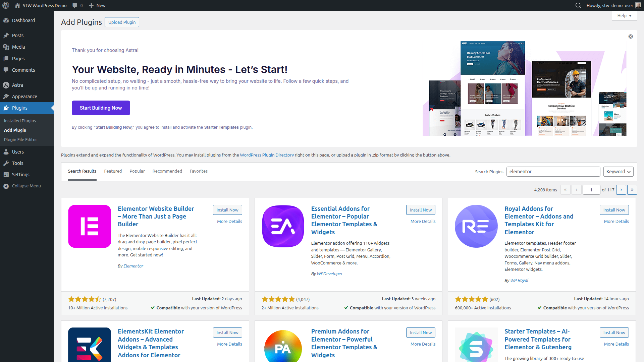
Task: Open the Elementor author link
Action: tap(133, 266)
